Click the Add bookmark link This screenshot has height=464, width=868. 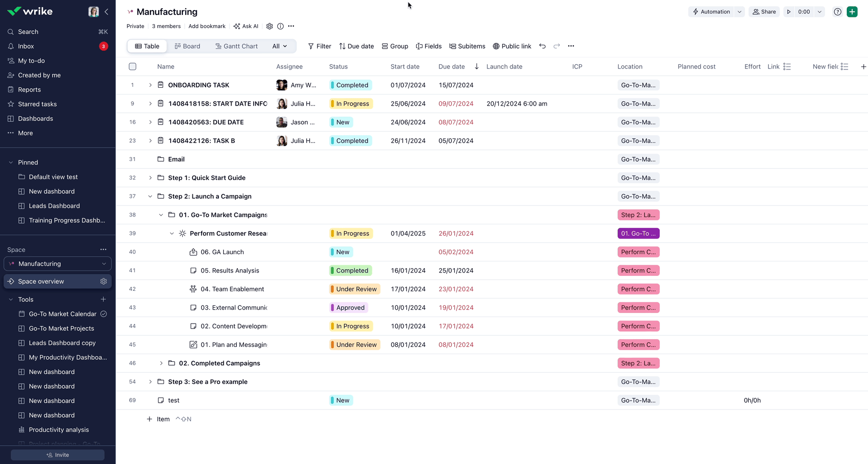pos(207,26)
